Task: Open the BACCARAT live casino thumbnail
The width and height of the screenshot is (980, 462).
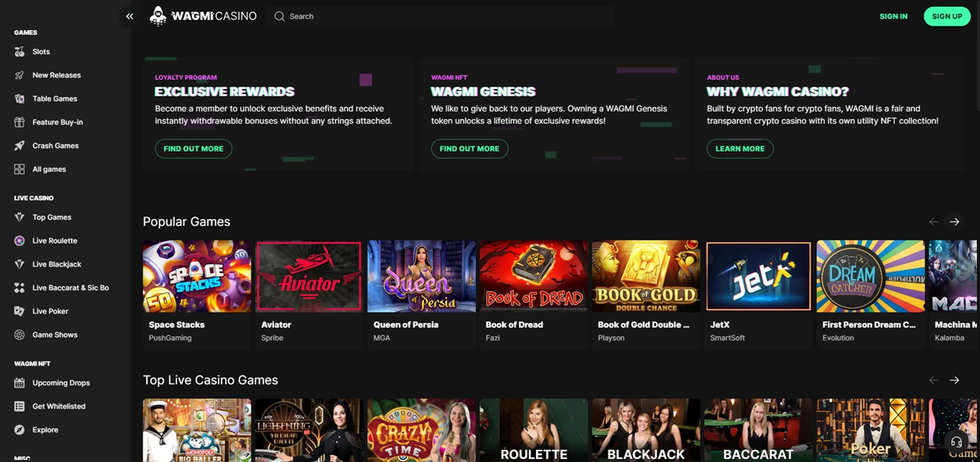Action: (758, 430)
